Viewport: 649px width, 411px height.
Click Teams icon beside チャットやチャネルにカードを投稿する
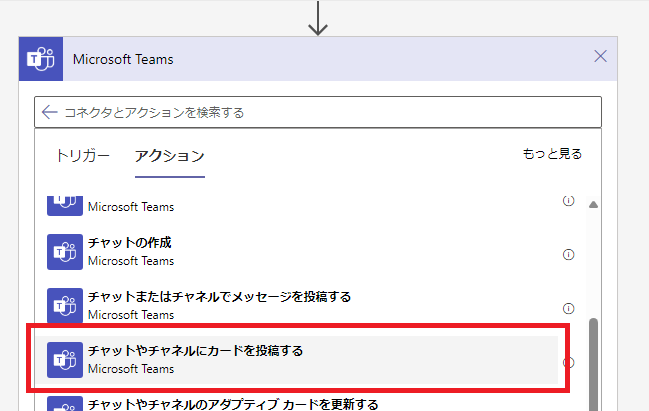point(64,360)
